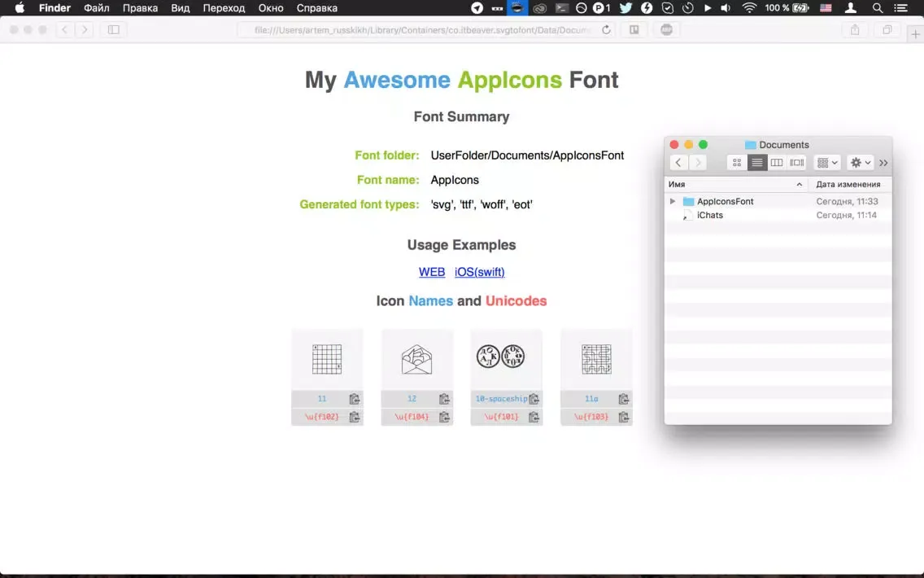Switch Finder to list view
The image size is (924, 578).
point(756,163)
